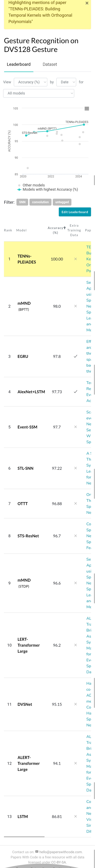Image resolution: width=95 pixels, height=868 pixels.
Task: Select the Leaderboard tab
Action: click(19, 64)
